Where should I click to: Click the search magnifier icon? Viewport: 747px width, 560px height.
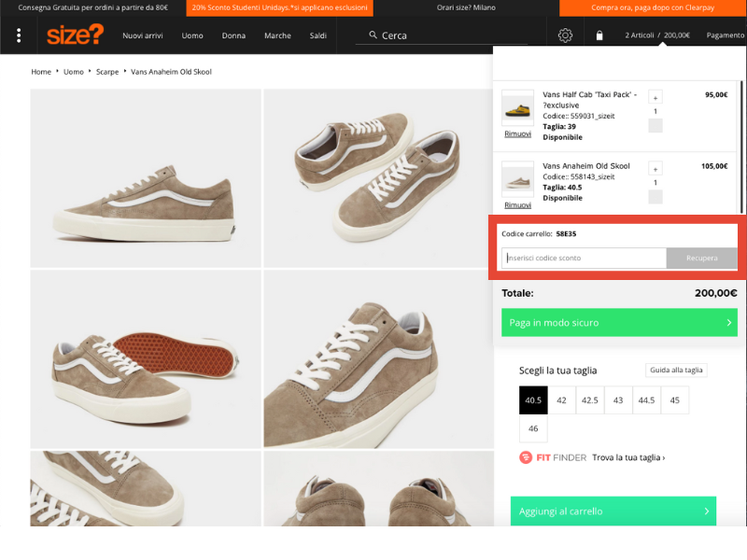[x=373, y=35]
